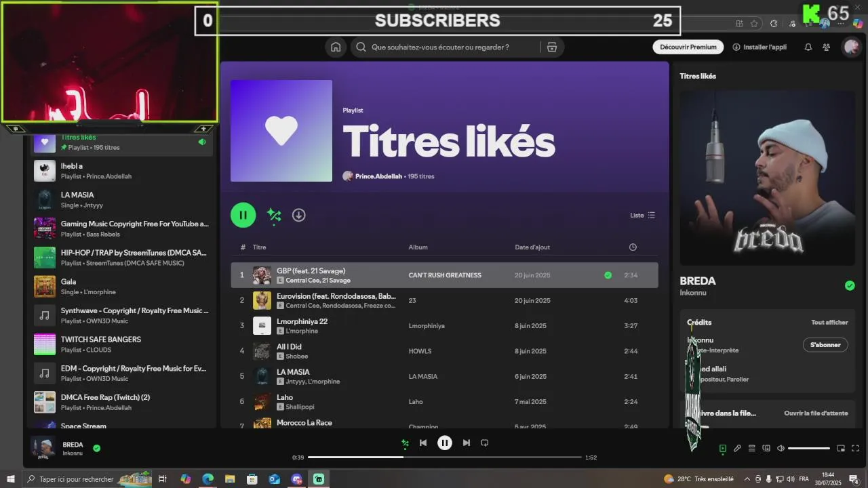Open the Browse icon in the search bar

(552, 47)
